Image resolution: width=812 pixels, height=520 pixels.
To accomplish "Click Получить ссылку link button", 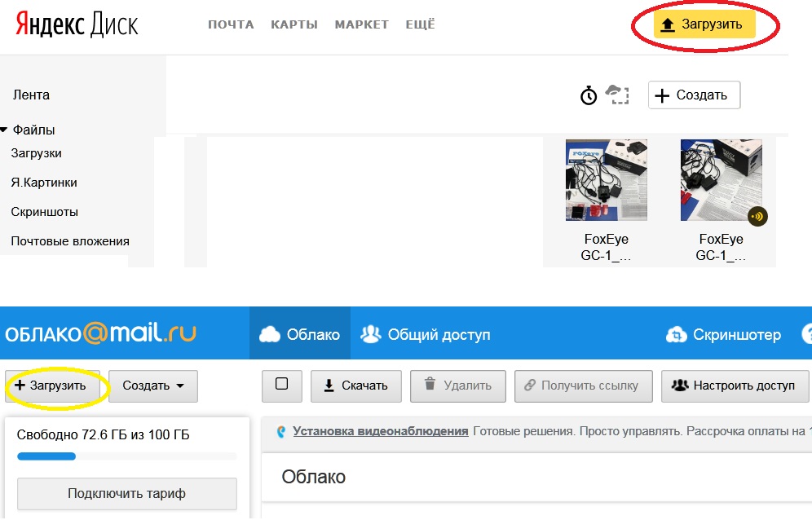I will point(583,386).
